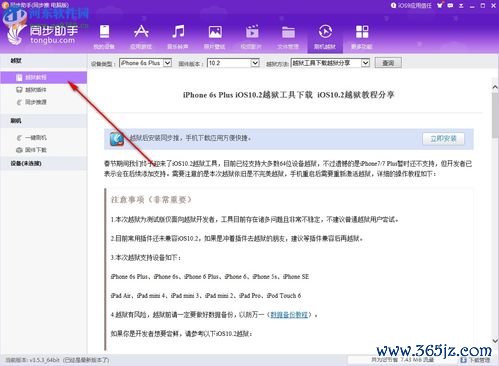Open the Photos wallpaper picture icon
Viewport: 499px width, 366px height.
[x=215, y=37]
